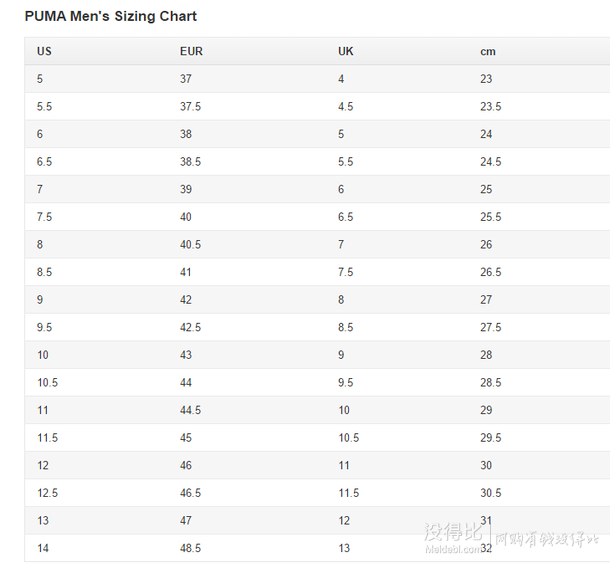Image resolution: width=610 pixels, height=573 pixels.
Task: Click EUR size 37 cell
Action: point(186,79)
